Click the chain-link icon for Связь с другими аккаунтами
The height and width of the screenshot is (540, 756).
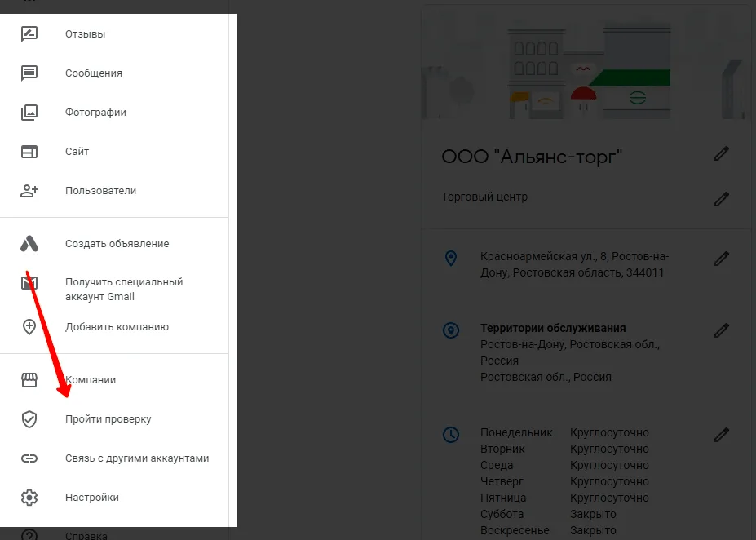click(x=29, y=458)
